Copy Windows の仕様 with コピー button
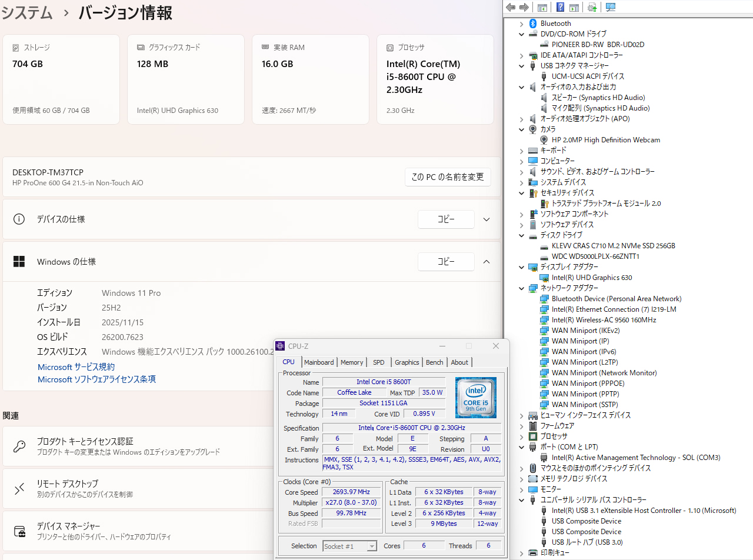753x560 pixels. coord(446,262)
